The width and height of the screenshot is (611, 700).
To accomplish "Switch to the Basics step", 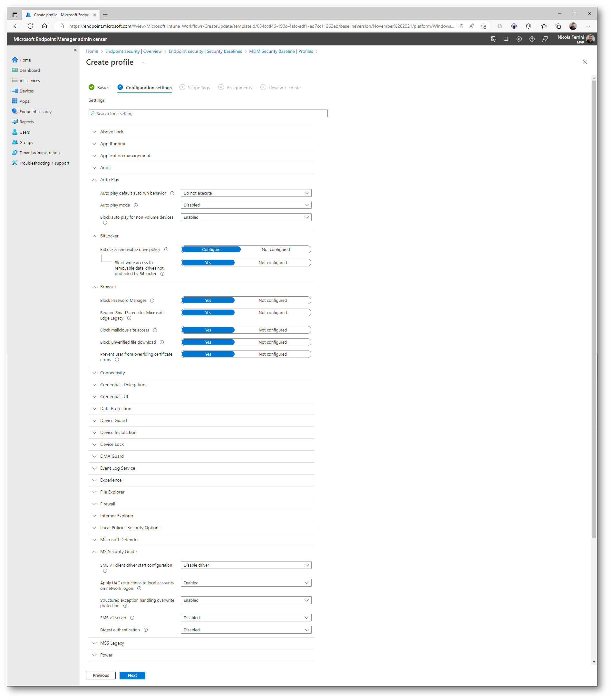I will tap(99, 88).
